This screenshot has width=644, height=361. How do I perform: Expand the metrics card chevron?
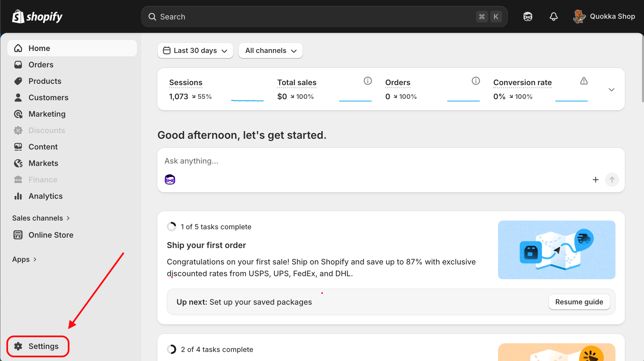611,89
